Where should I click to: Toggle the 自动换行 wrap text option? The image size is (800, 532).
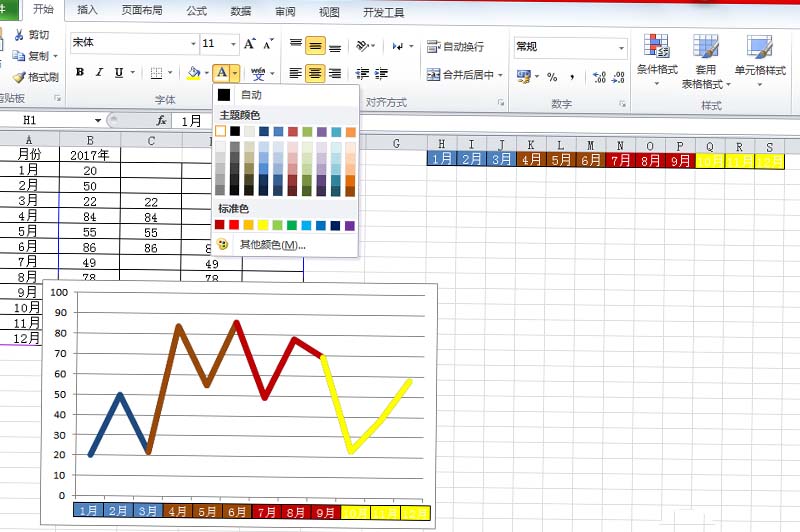pos(455,47)
